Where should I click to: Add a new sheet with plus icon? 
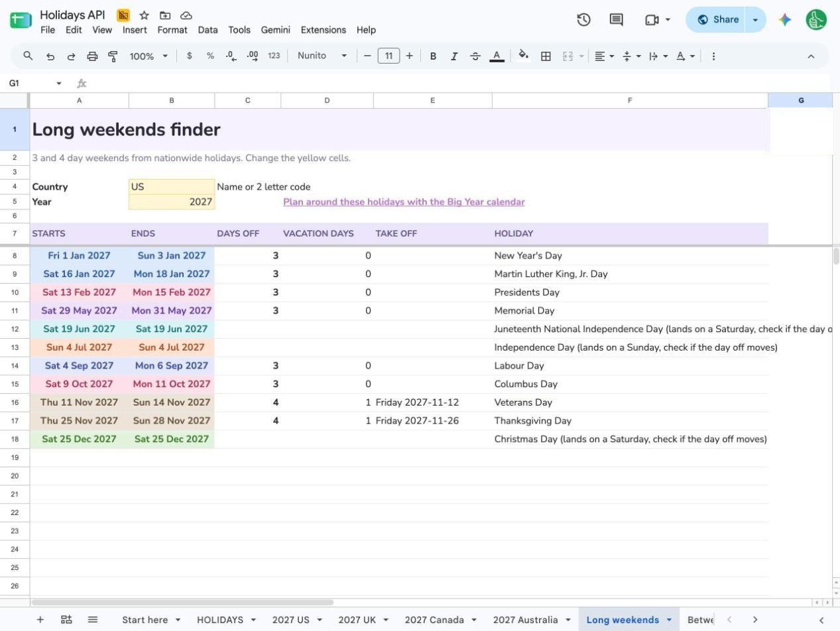40,620
